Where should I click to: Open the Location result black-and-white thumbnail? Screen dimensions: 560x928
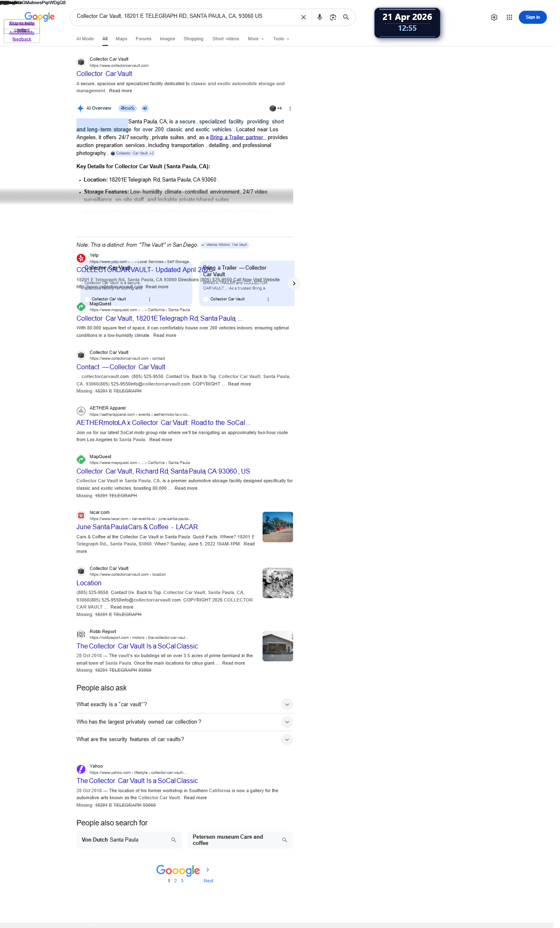[x=278, y=583]
